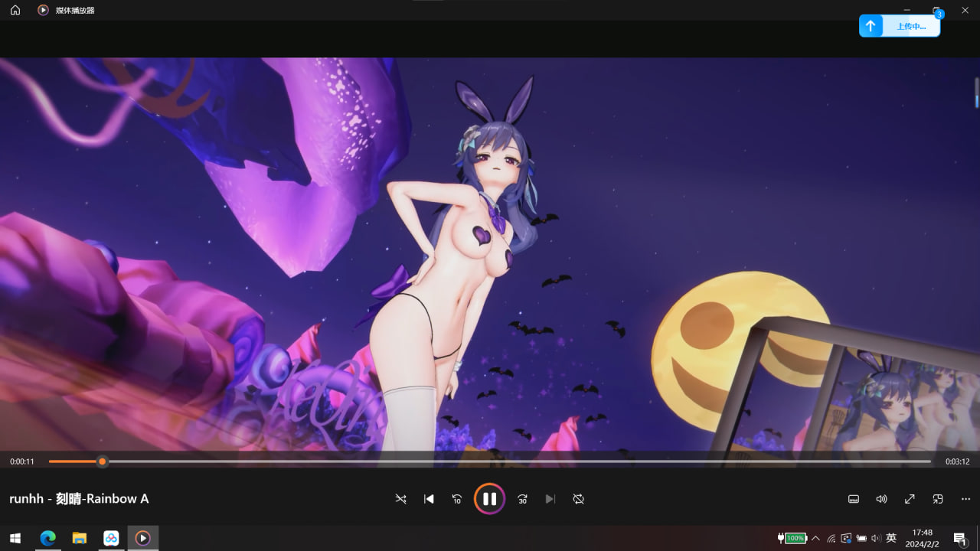Toggle shuffle playback
This screenshot has height=551, width=980.
(x=400, y=499)
